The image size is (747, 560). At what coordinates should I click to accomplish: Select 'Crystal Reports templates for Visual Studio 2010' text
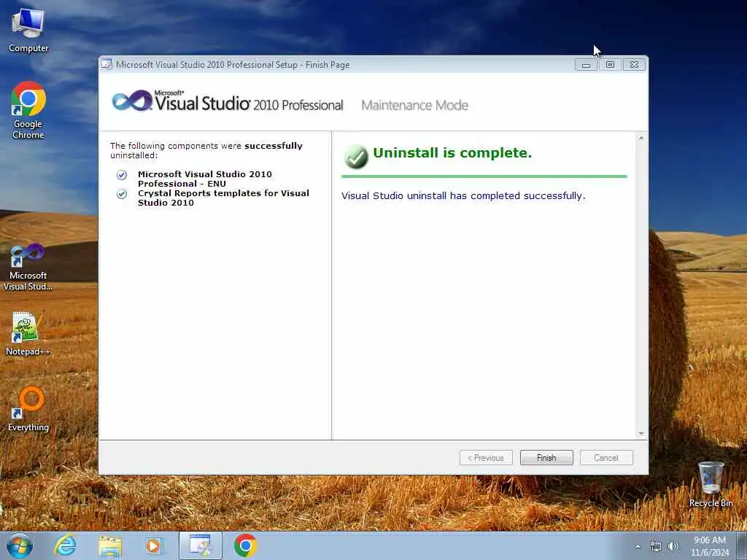[x=223, y=198]
